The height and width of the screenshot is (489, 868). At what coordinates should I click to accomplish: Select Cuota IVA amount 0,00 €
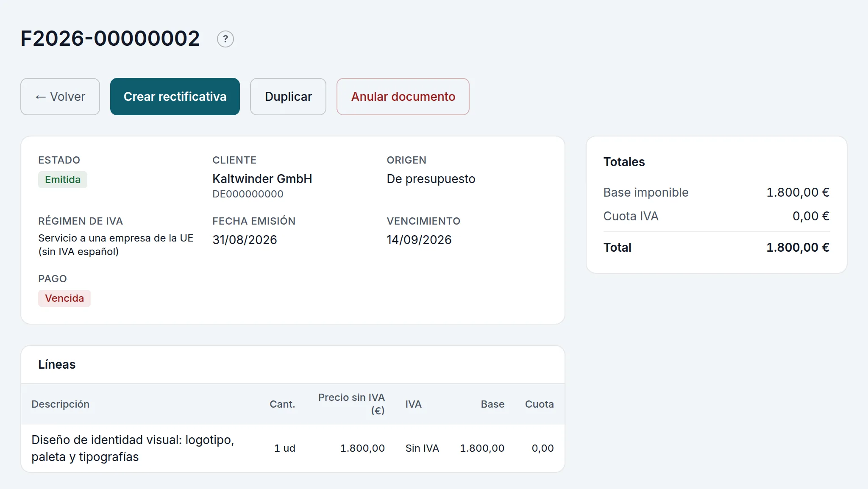811,216
